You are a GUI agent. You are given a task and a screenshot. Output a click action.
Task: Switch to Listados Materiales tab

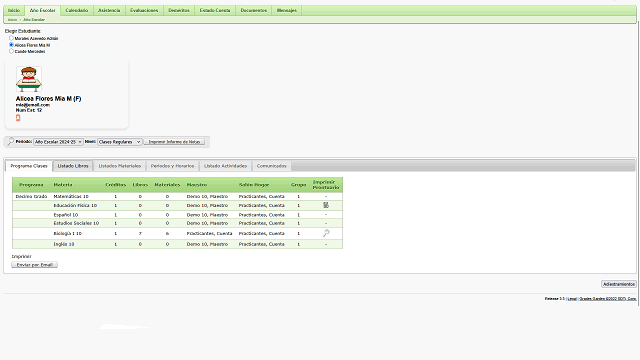click(x=120, y=166)
